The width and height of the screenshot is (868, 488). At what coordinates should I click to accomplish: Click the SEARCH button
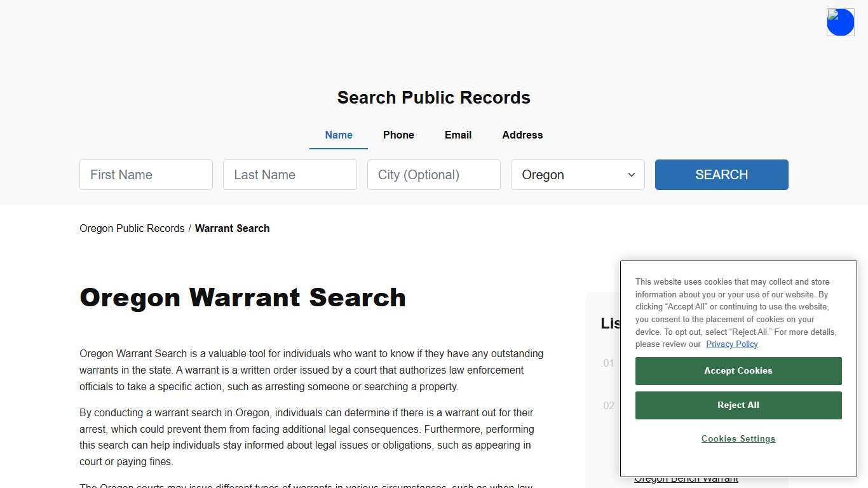(721, 175)
